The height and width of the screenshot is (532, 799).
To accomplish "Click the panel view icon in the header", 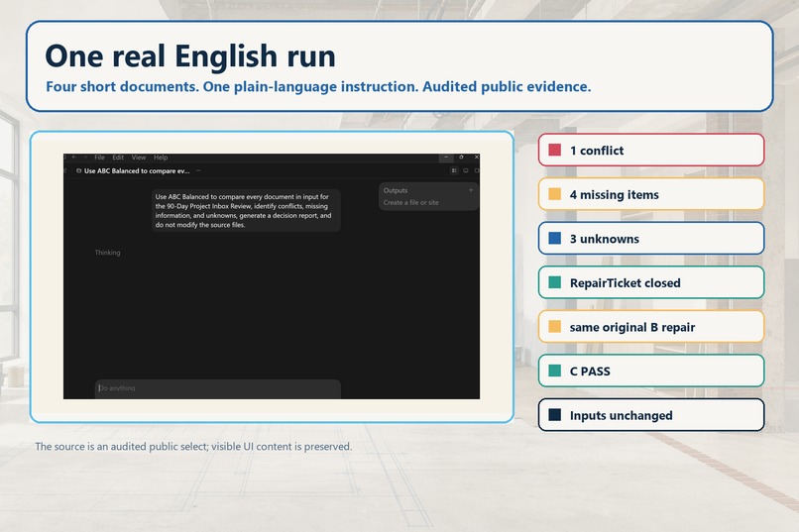I will coord(465,170).
